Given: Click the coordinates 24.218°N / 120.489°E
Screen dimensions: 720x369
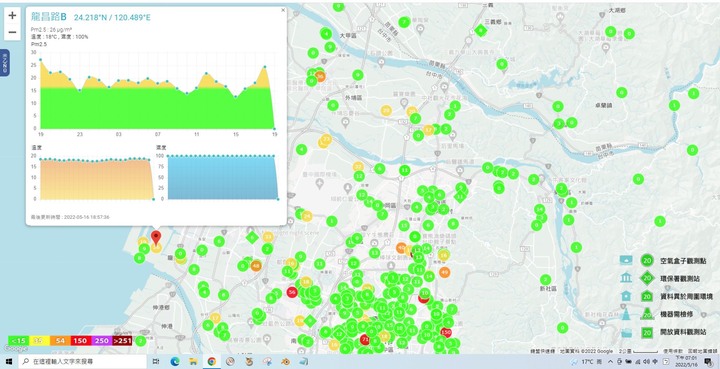Looking at the screenshot, I should pos(112,17).
